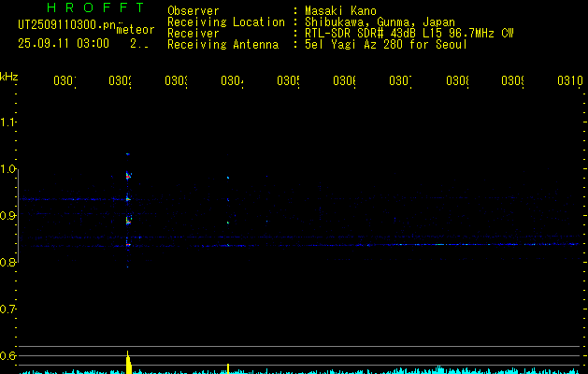The image size is (588, 374).
Task: Select Shibukawa, Gunma, Japan text
Action: 380,22
